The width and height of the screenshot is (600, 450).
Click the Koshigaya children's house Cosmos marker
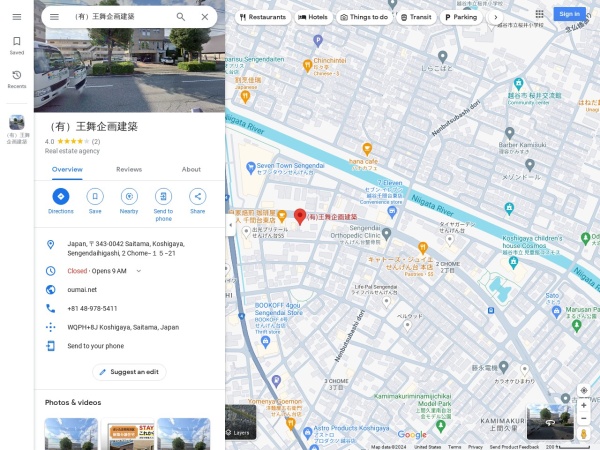tap(514, 262)
